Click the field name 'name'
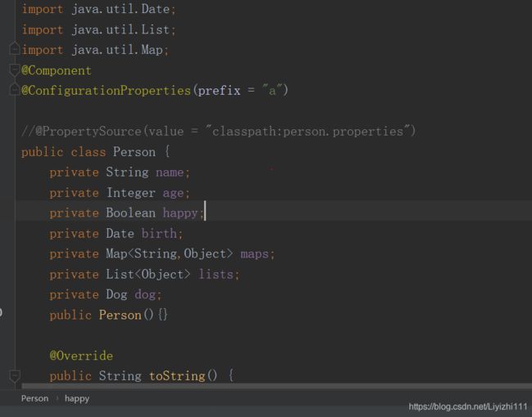532x417 pixels. point(169,173)
